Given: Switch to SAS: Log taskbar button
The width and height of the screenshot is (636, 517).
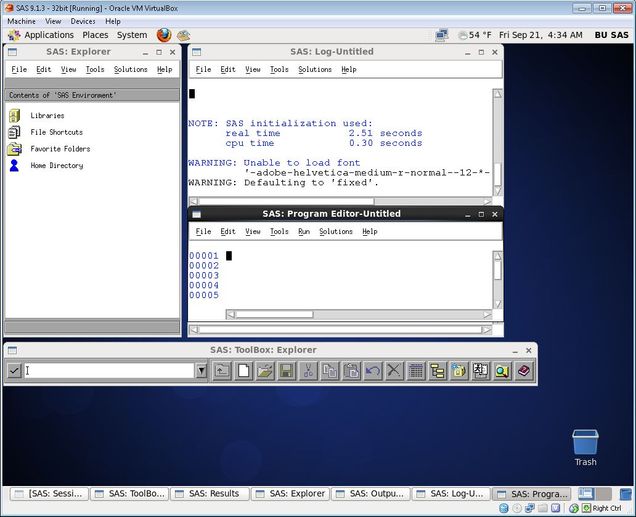Looking at the screenshot, I should [451, 494].
